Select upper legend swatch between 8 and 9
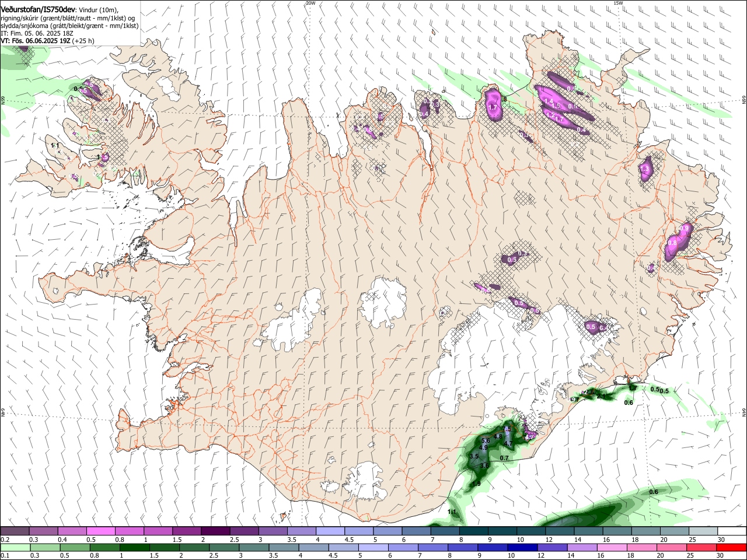747x560 pixels. click(x=473, y=531)
